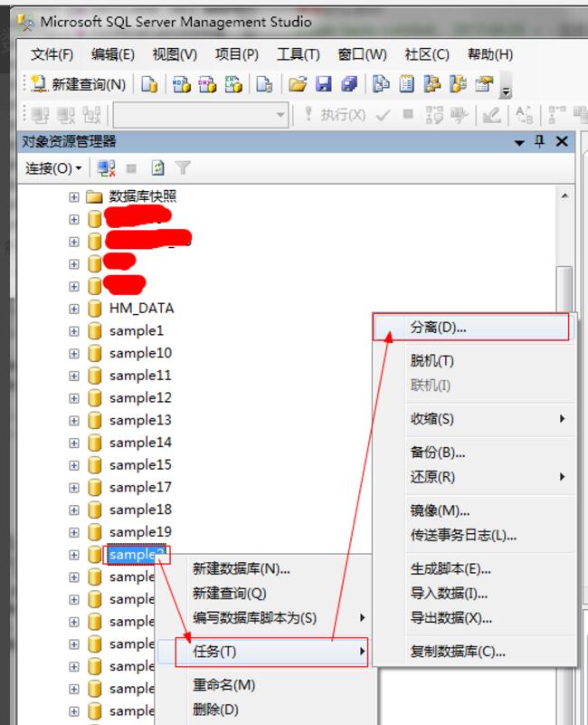Select the HM_DATA database

point(141,309)
